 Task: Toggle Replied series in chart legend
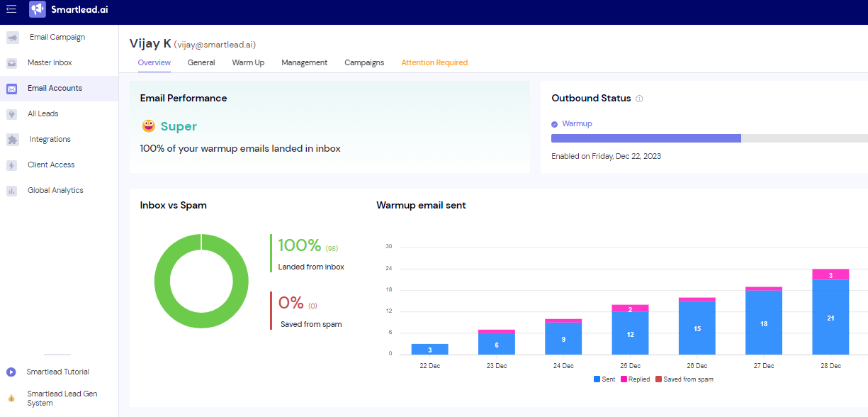pyautogui.click(x=635, y=379)
